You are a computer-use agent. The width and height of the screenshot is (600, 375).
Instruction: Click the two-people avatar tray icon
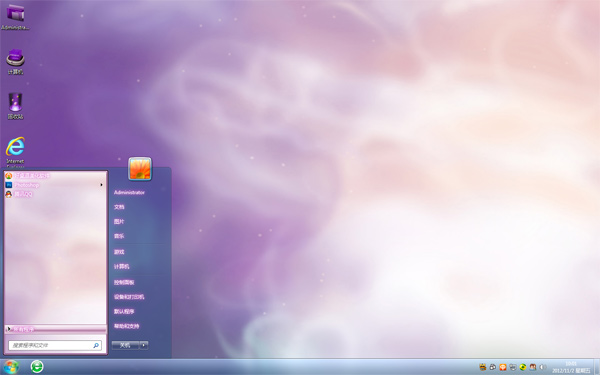(533, 367)
